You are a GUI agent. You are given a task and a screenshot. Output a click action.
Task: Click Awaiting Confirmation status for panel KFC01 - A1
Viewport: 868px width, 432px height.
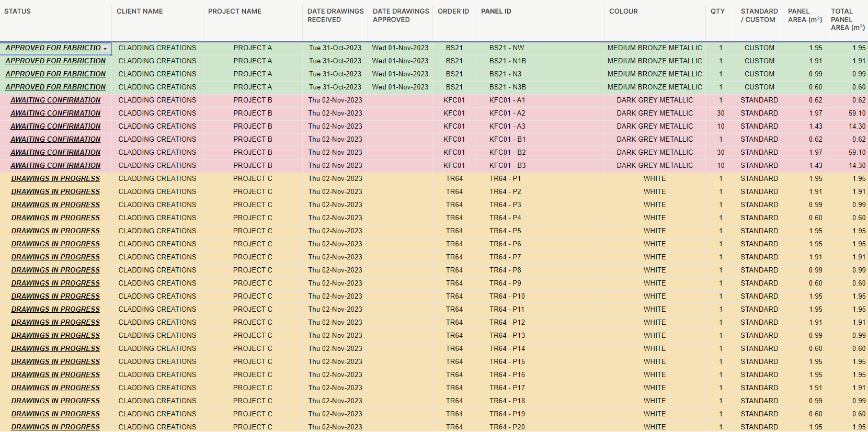click(x=55, y=100)
